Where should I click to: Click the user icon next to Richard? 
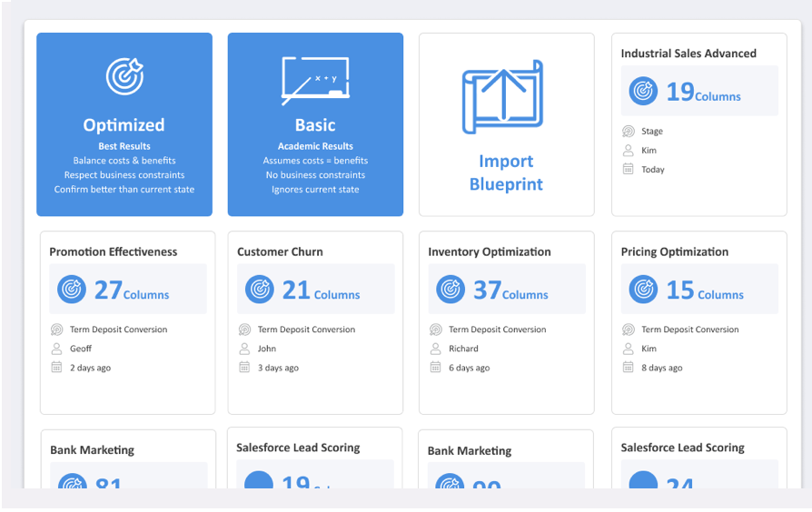[435, 349]
